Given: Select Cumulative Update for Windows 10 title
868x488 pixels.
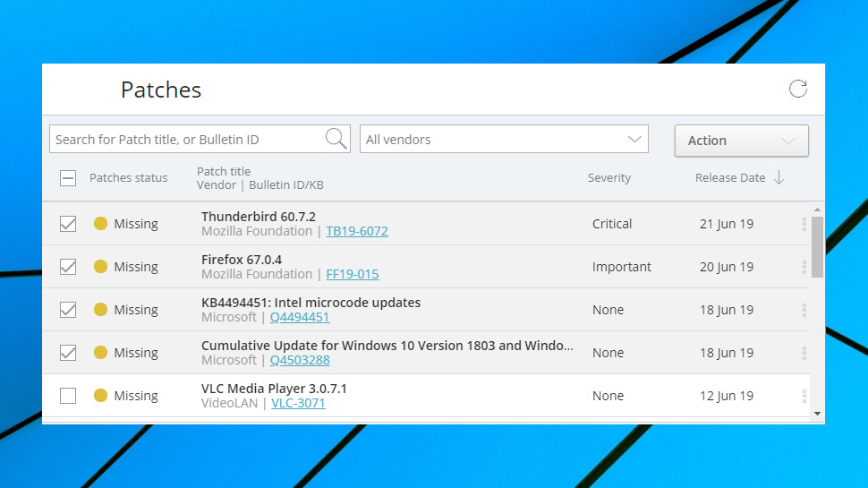Looking at the screenshot, I should click(387, 346).
